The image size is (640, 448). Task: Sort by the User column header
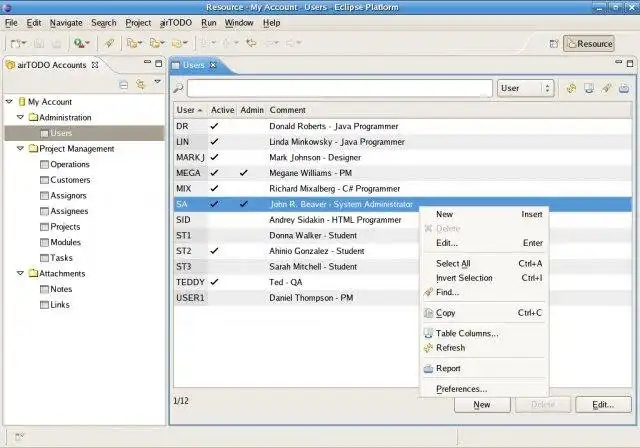tap(190, 110)
